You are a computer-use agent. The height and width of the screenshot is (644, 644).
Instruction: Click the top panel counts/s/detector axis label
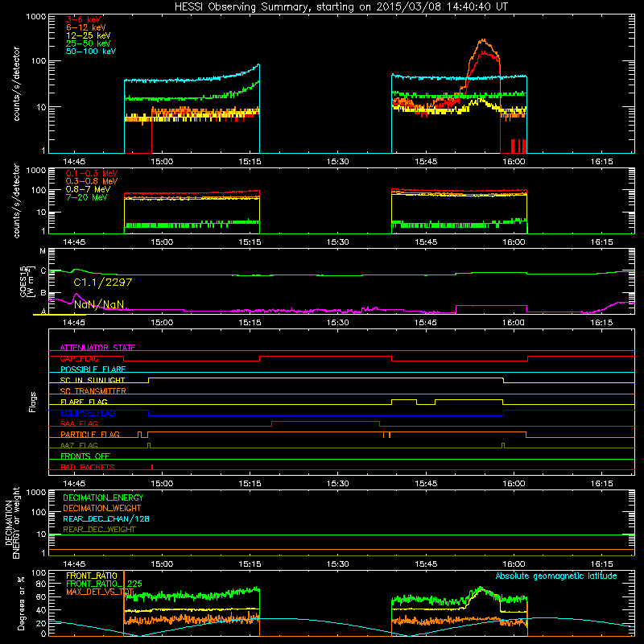tap(16, 84)
